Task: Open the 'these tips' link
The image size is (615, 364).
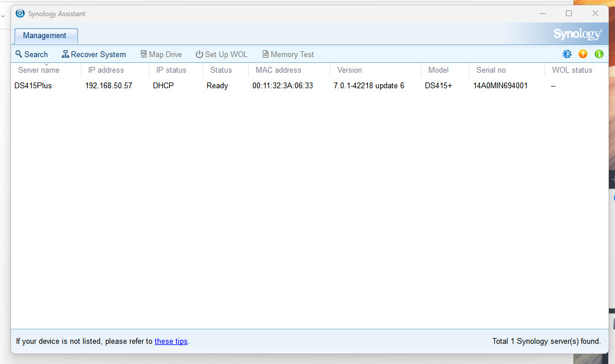Action: [x=171, y=342]
